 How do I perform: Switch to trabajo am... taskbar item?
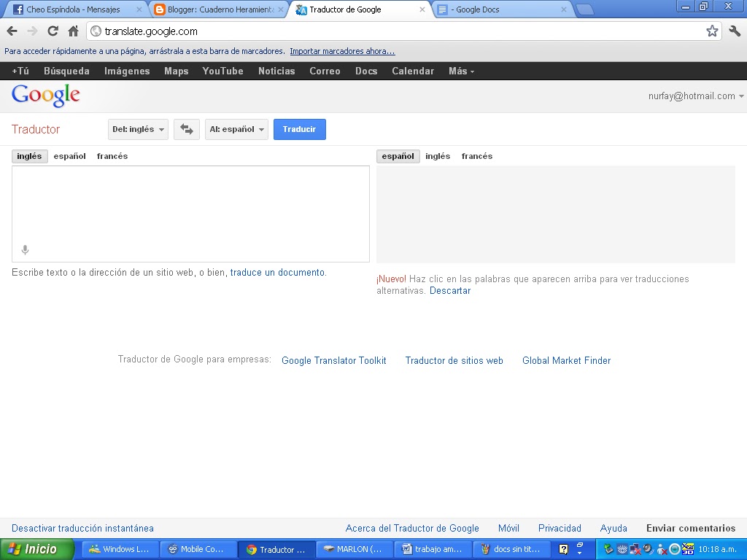coord(432,549)
